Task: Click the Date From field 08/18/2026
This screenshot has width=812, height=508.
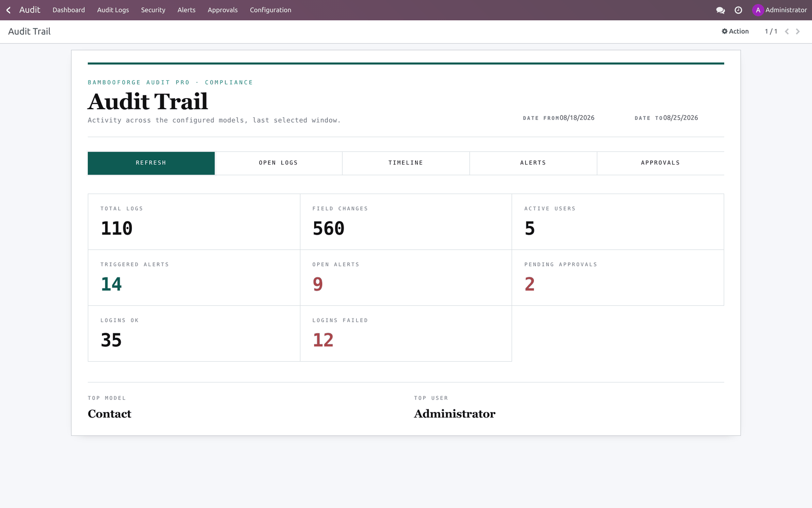Action: coord(577,118)
